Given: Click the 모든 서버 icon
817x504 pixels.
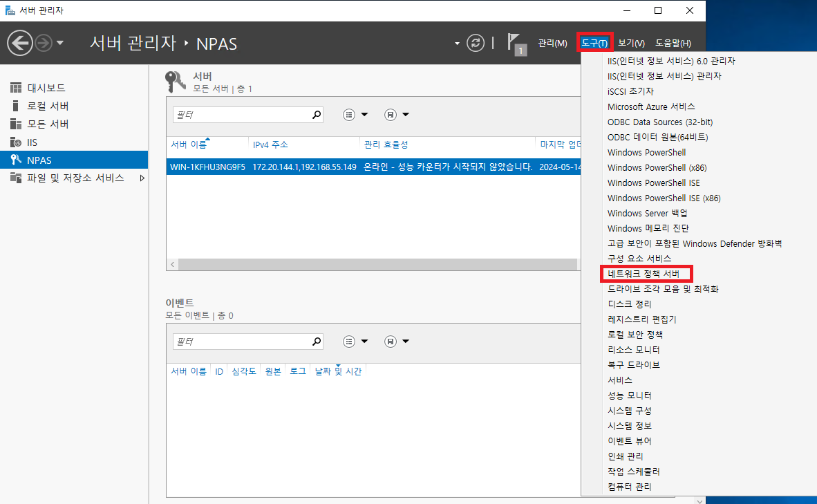Looking at the screenshot, I should click(16, 124).
